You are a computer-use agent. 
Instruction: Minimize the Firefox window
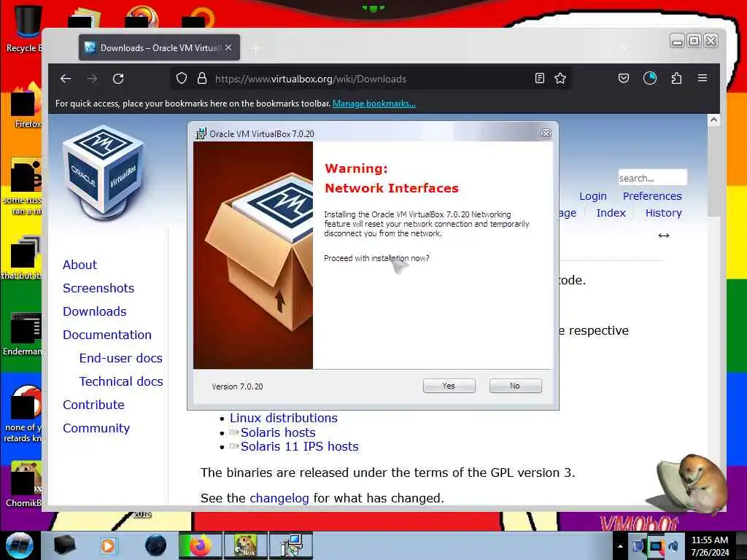click(x=677, y=41)
